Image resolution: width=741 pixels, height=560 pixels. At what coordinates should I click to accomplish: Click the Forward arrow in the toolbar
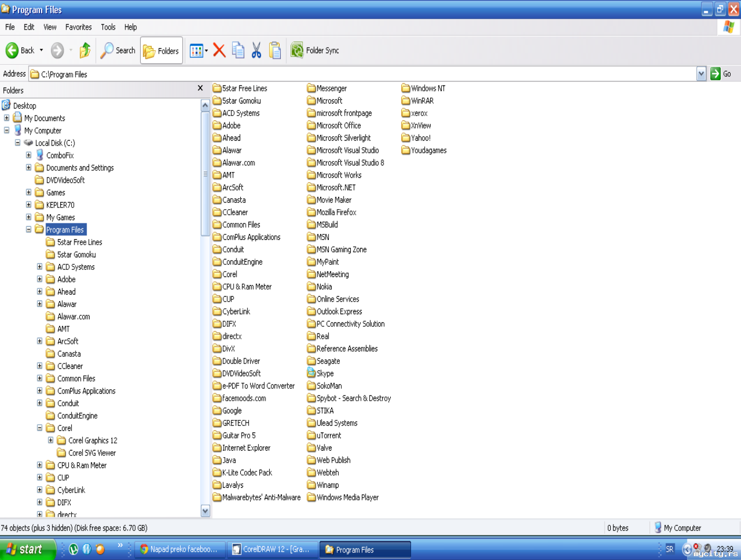57,50
